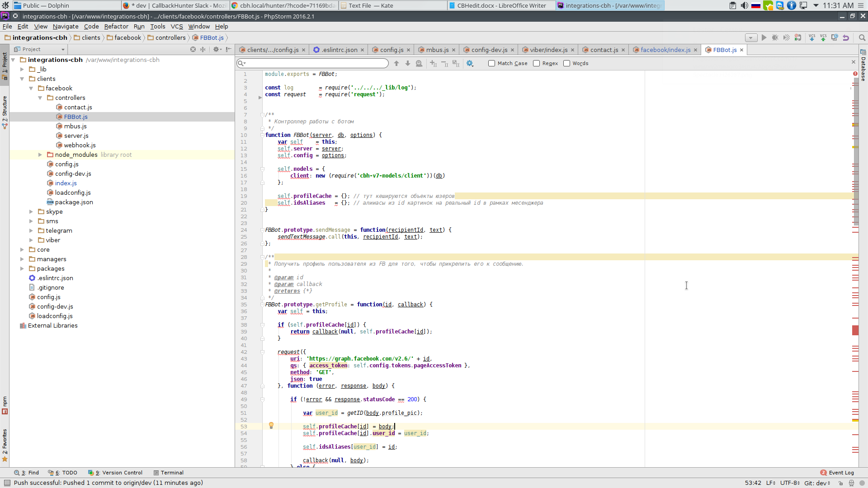Click the intention lightbulb on line 53
Image resolution: width=868 pixels, height=488 pixels.
pos(271,426)
